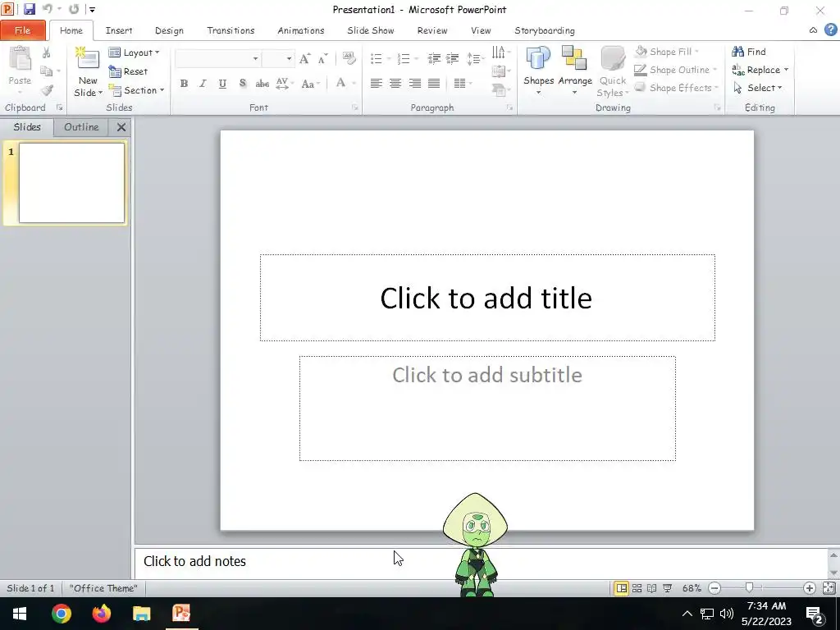Screen dimensions: 840x630
Task: Click the zoom slider handle
Action: coord(749,588)
